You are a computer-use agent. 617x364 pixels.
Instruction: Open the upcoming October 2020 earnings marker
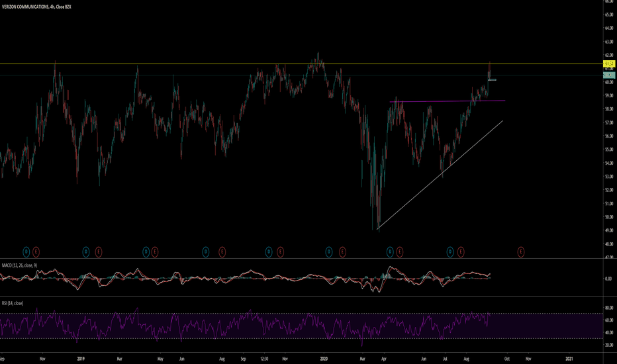520,252
